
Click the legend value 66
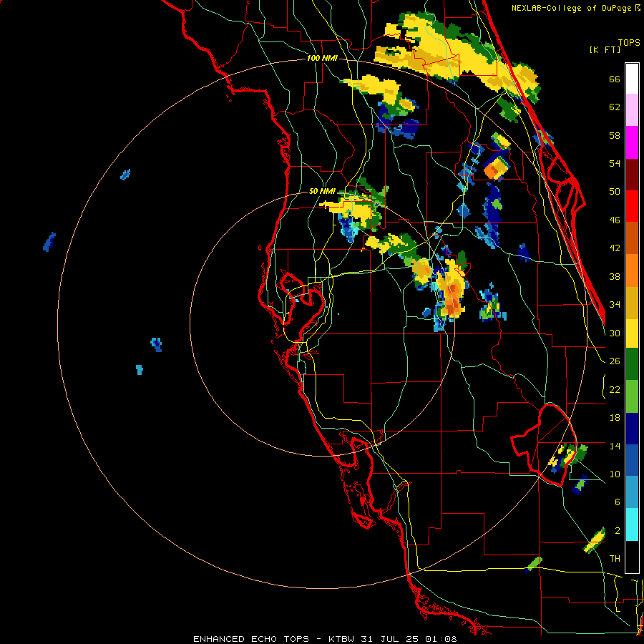(615, 79)
